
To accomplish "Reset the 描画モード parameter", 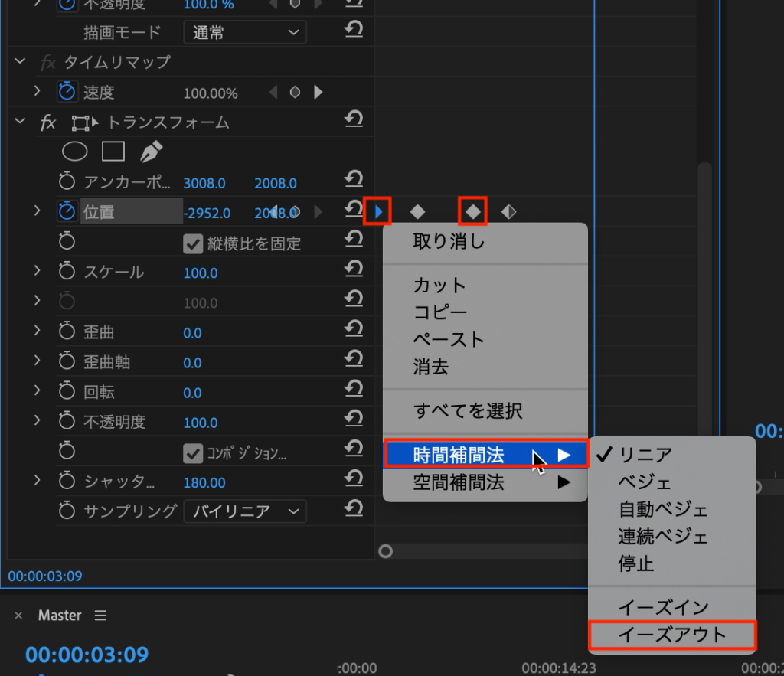I will [354, 30].
